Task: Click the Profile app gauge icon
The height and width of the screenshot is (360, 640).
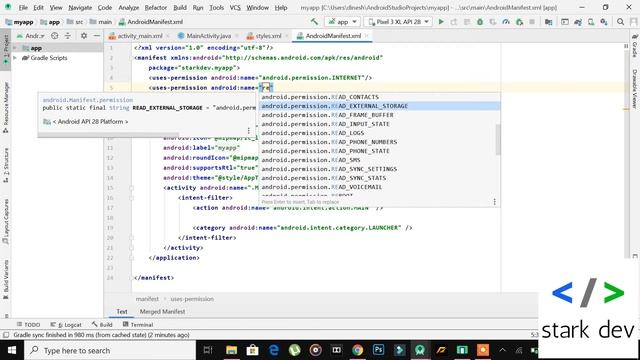Action: click(x=506, y=22)
